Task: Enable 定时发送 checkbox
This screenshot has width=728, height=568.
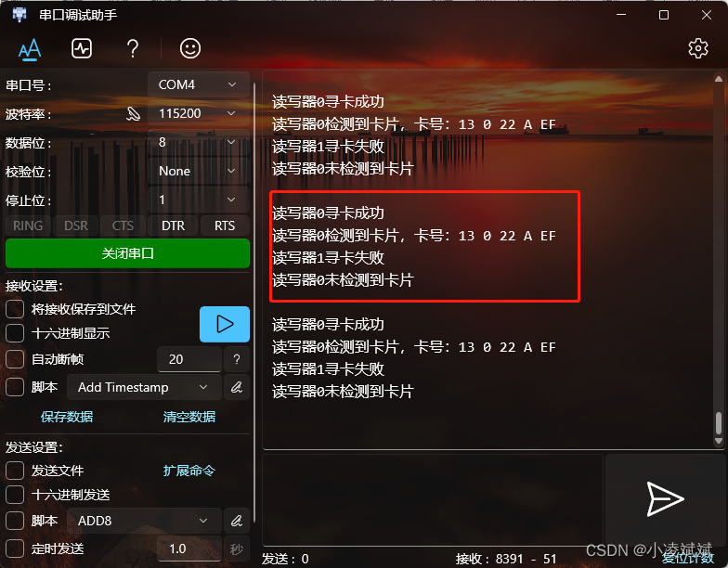Action: coord(15,548)
